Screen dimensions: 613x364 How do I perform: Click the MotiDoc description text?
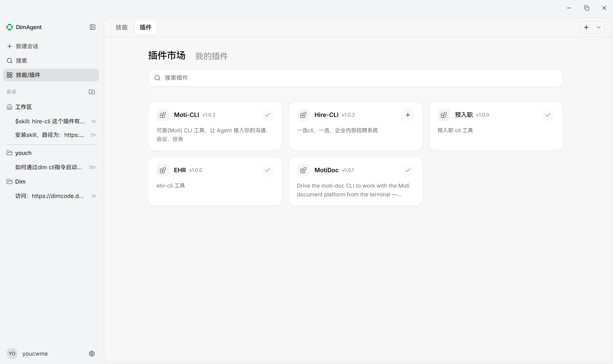[x=353, y=190]
